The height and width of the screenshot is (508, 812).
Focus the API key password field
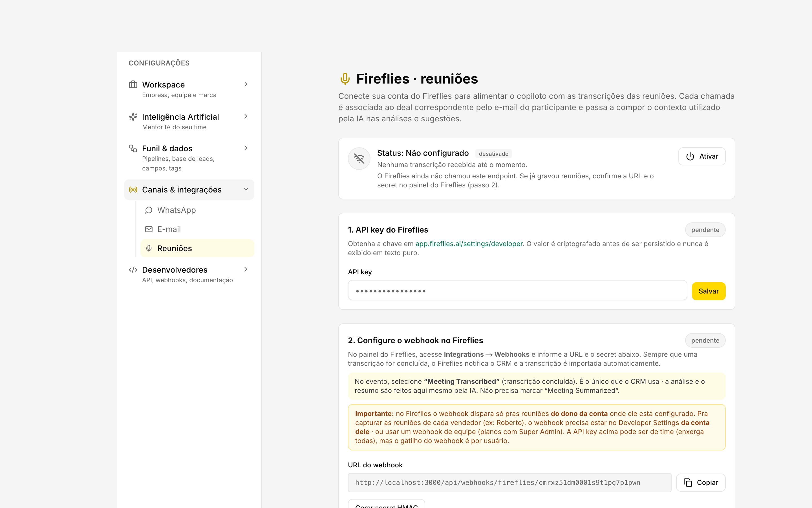517,290
